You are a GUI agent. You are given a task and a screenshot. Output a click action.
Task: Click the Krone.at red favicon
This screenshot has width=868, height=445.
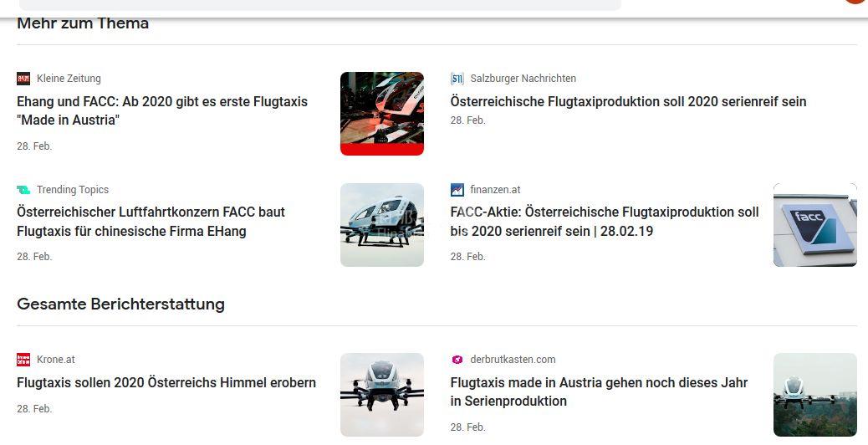click(23, 360)
